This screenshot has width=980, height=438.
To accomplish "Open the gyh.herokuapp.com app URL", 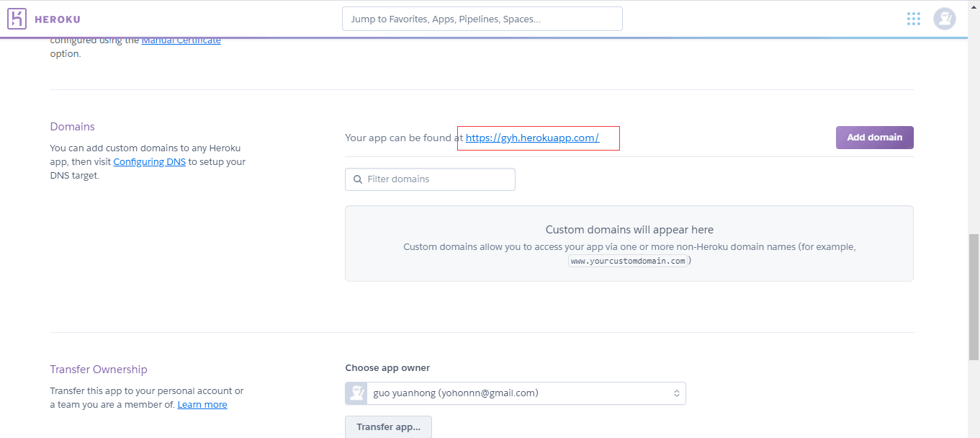I will point(532,138).
